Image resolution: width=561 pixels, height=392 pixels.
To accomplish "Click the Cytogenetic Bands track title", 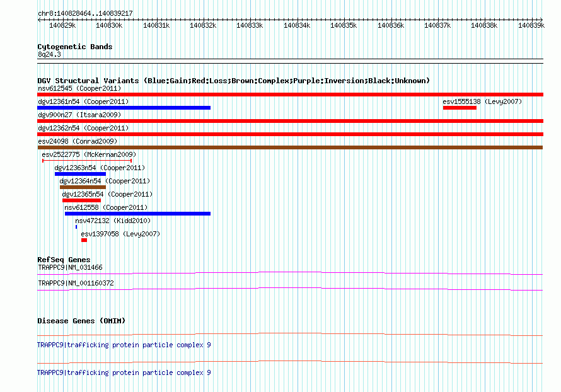I will click(75, 47).
